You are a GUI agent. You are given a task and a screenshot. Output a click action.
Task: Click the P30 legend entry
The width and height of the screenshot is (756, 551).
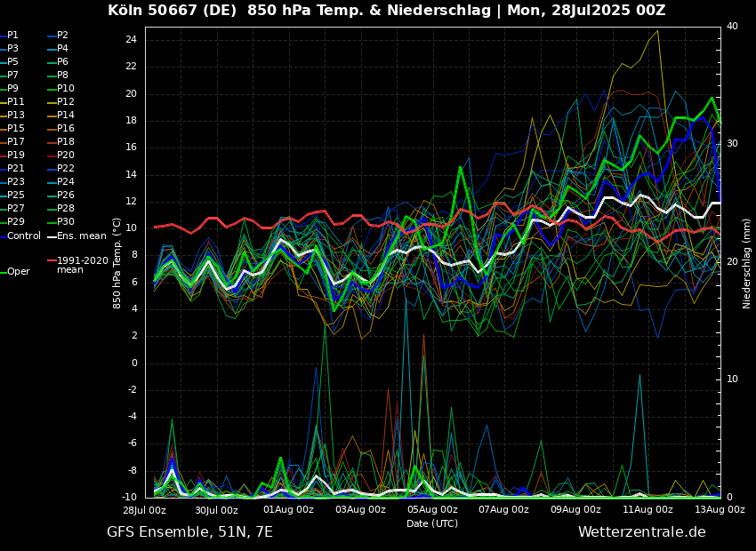(x=66, y=222)
